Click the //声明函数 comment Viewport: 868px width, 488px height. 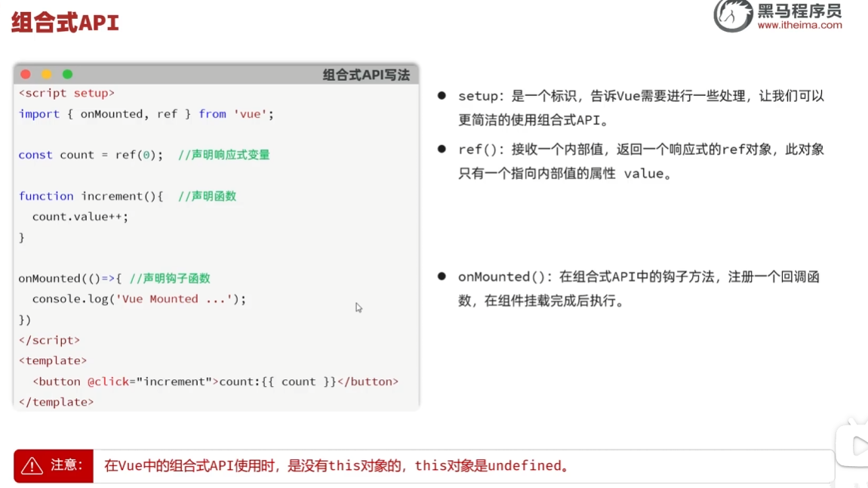pyautogui.click(x=207, y=196)
